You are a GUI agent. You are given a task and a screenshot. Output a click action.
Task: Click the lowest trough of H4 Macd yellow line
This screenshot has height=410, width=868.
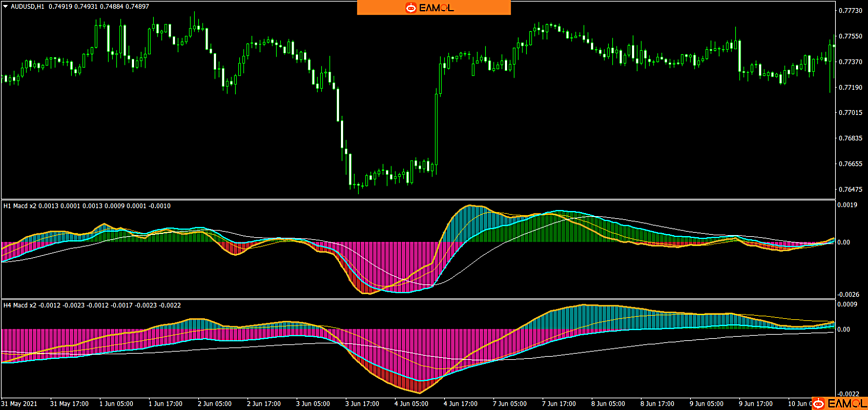click(421, 393)
